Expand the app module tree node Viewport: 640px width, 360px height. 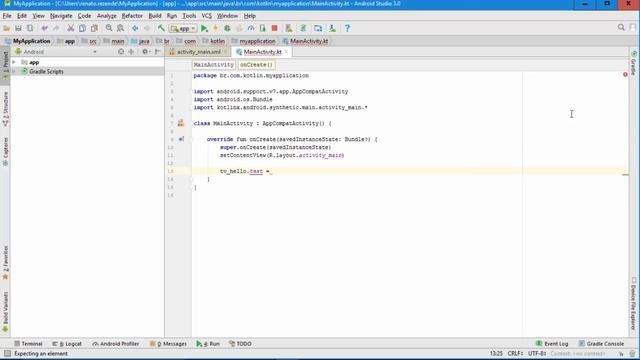point(14,62)
